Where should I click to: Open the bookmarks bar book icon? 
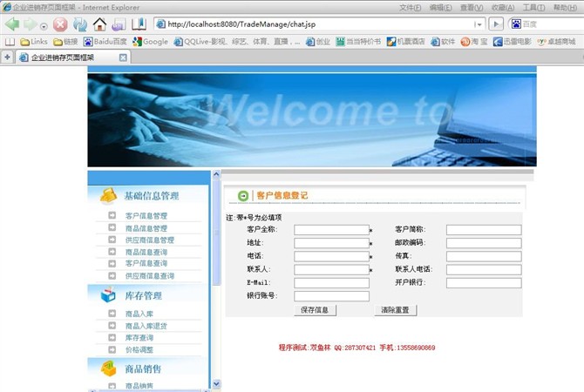(x=10, y=42)
